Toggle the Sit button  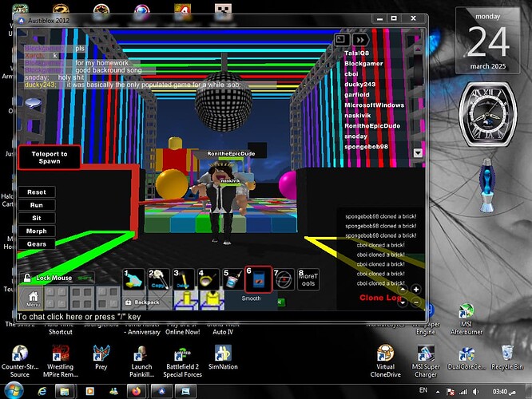[37, 218]
